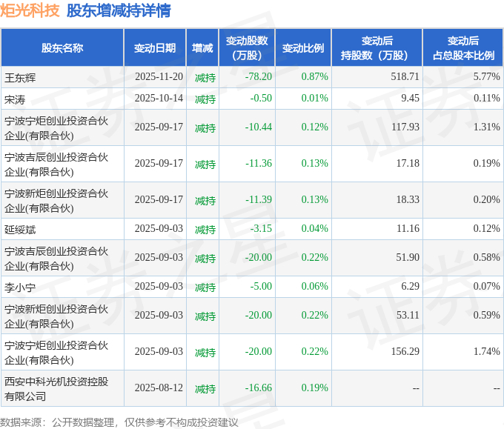Click shareholder name 宋涛
The height and width of the screenshot is (429, 504).
coord(15,99)
